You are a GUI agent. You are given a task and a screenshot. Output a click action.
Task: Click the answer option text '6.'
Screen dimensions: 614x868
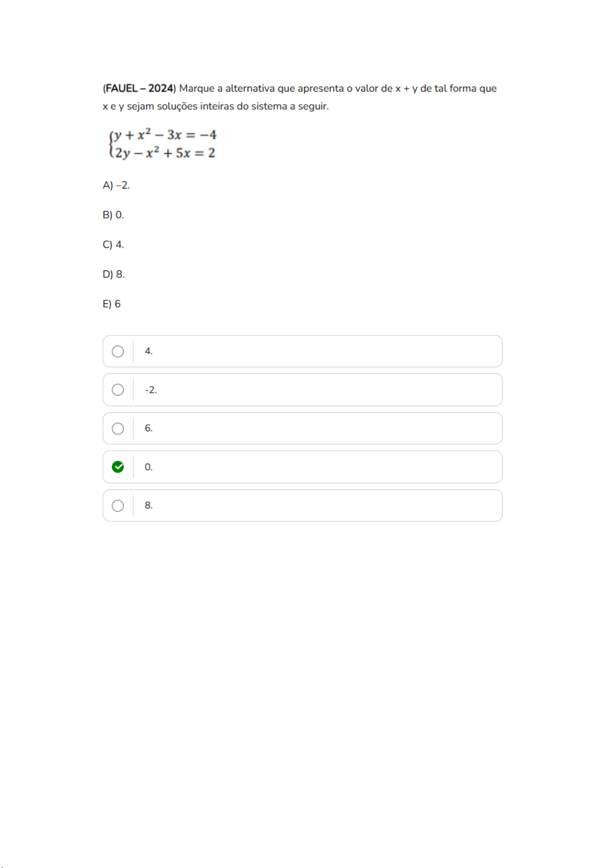click(148, 429)
